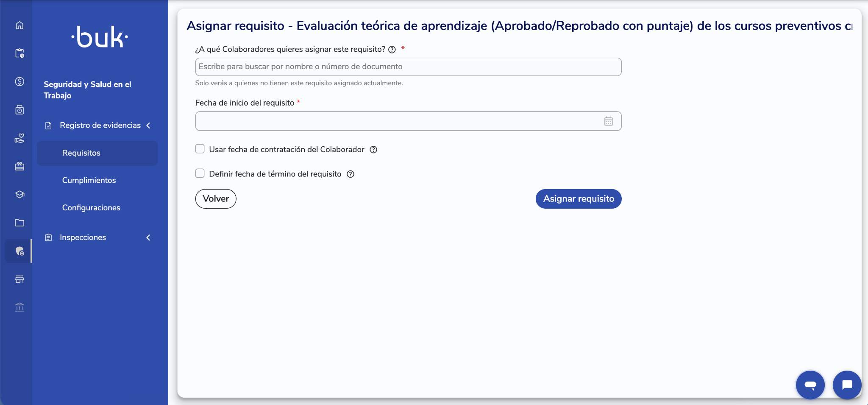Open the folder documents icon in sidebar

click(x=19, y=223)
